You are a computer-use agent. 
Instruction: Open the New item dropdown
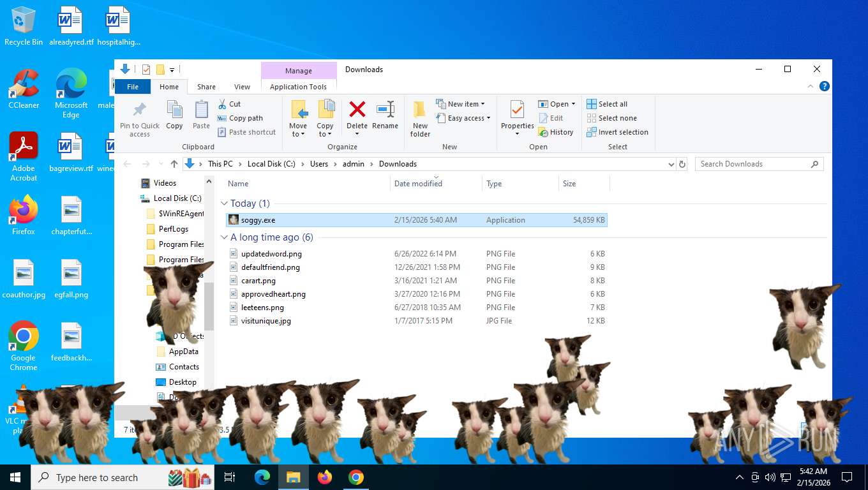460,104
